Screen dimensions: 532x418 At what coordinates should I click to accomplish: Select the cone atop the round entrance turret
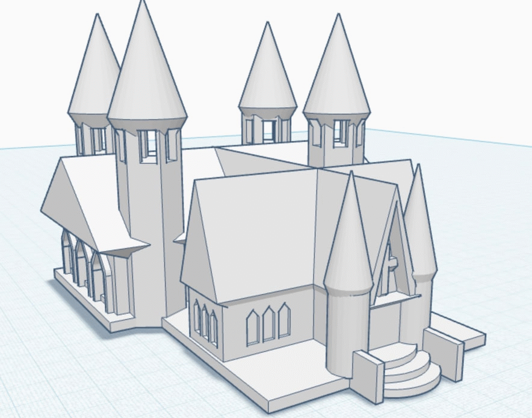[x=349, y=241]
